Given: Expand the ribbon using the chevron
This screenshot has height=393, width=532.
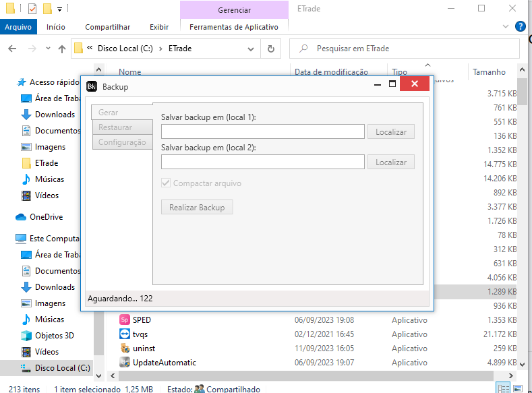Looking at the screenshot, I should click(x=506, y=27).
